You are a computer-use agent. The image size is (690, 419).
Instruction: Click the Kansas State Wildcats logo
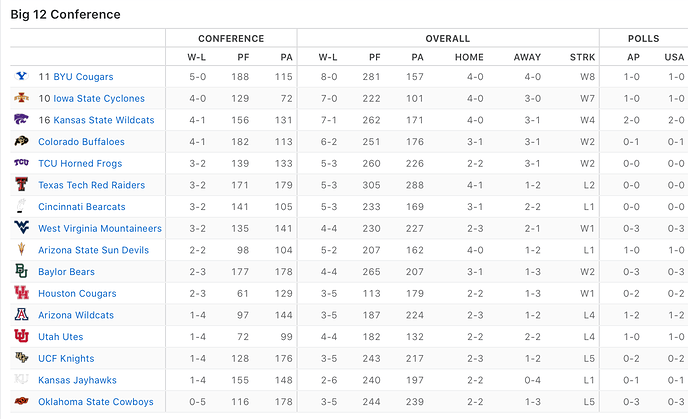tap(21, 120)
